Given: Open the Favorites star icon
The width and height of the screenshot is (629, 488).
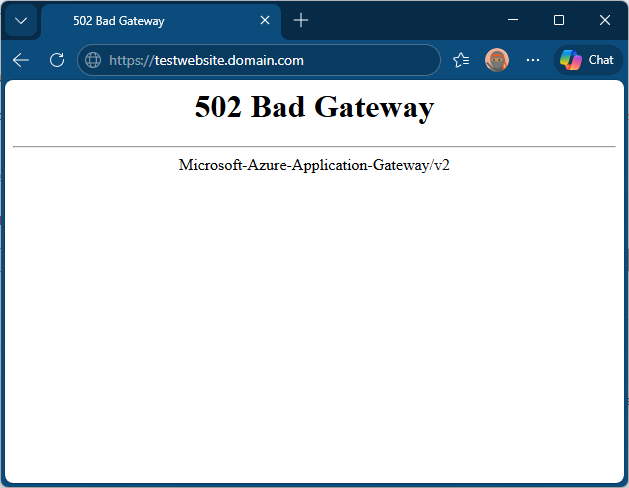Looking at the screenshot, I should 461,60.
